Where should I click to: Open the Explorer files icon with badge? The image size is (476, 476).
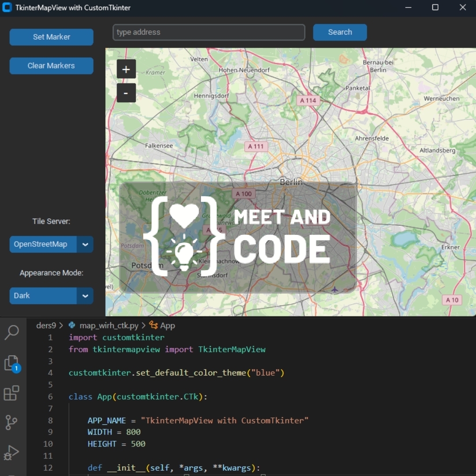click(12, 363)
